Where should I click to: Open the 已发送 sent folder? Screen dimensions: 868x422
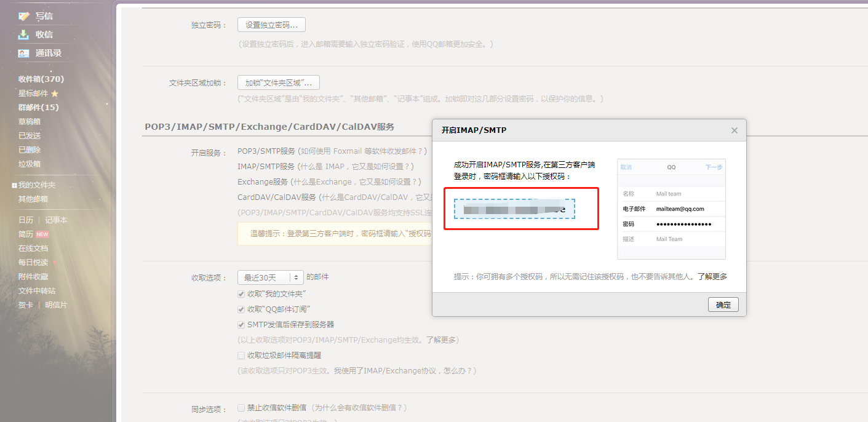coord(30,136)
